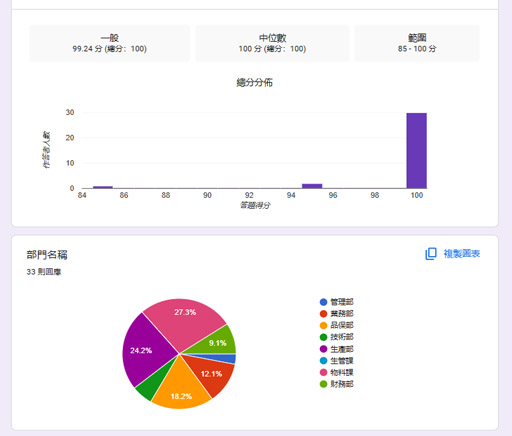This screenshot has width=512, height=436.
Task: Click the small bar at score 95
Action: 312,186
